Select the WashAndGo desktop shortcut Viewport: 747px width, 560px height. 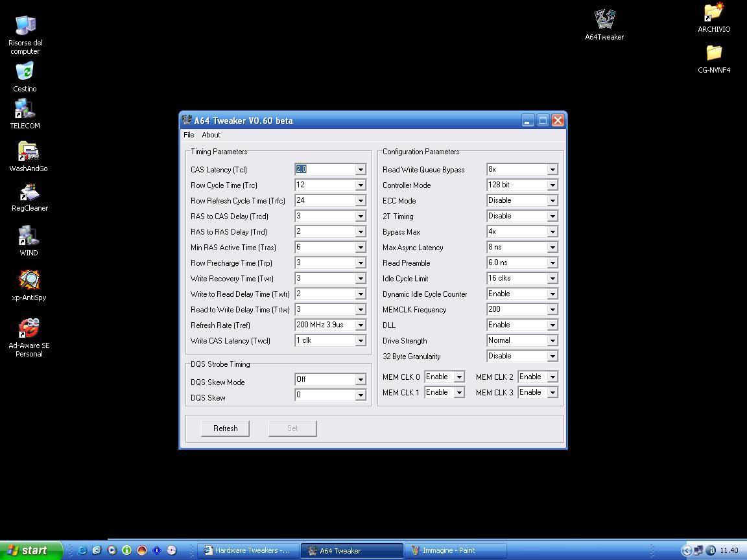(x=28, y=157)
